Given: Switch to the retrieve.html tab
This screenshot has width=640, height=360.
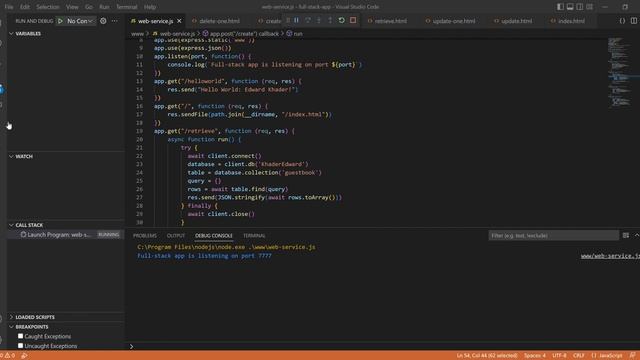Looking at the screenshot, I should 391,21.
